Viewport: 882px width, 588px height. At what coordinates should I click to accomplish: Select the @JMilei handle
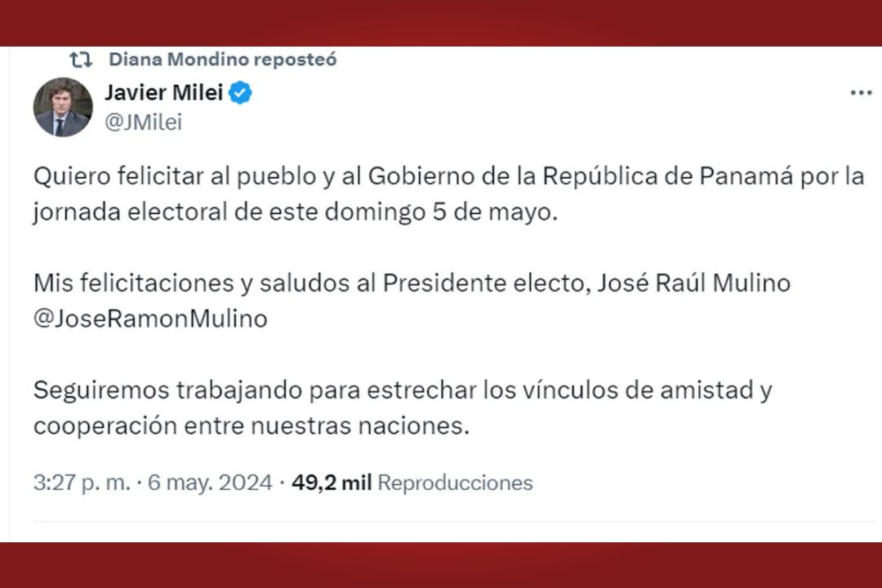click(143, 122)
